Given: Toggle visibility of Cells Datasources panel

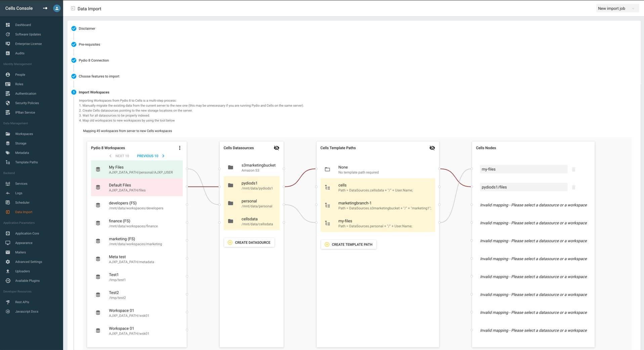Looking at the screenshot, I should coord(276,148).
